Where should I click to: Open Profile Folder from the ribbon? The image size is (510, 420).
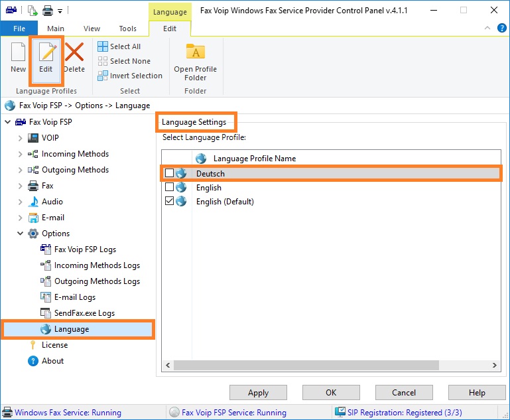pyautogui.click(x=196, y=62)
